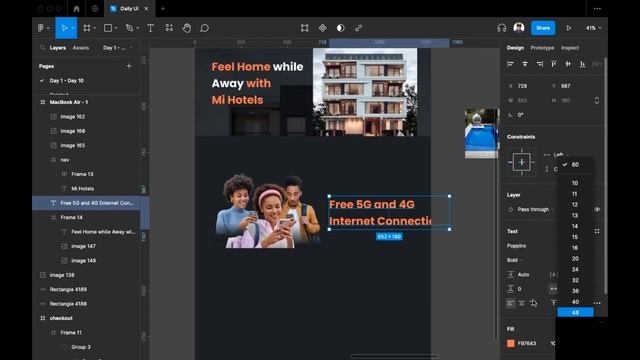The height and width of the screenshot is (360, 640).
Task: Select the Frame 14 layer
Action: (x=71, y=217)
